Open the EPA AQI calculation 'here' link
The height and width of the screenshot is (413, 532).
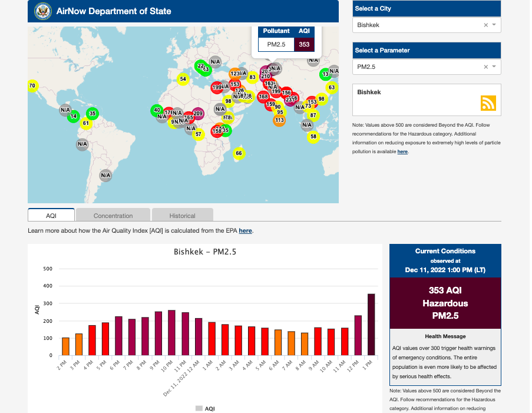click(245, 231)
